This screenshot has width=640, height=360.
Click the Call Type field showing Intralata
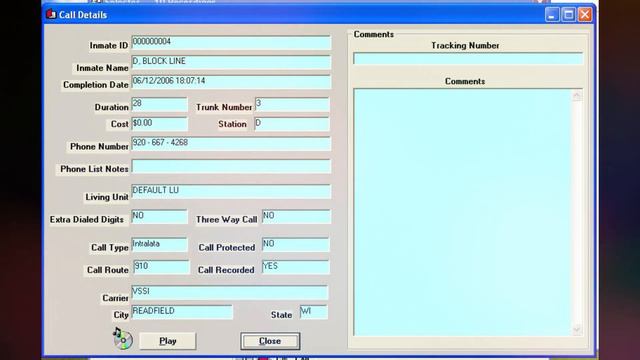pos(160,245)
